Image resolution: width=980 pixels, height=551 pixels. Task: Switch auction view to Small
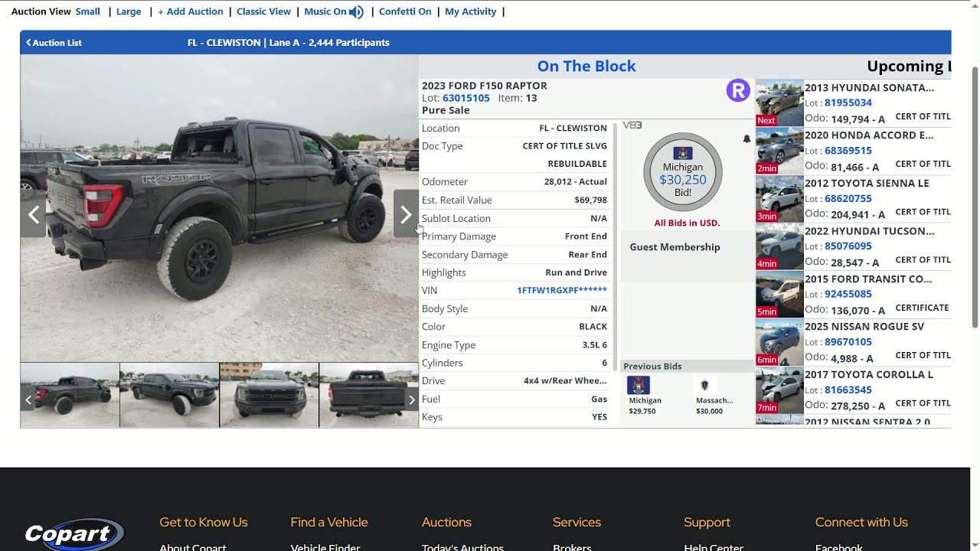88,11
